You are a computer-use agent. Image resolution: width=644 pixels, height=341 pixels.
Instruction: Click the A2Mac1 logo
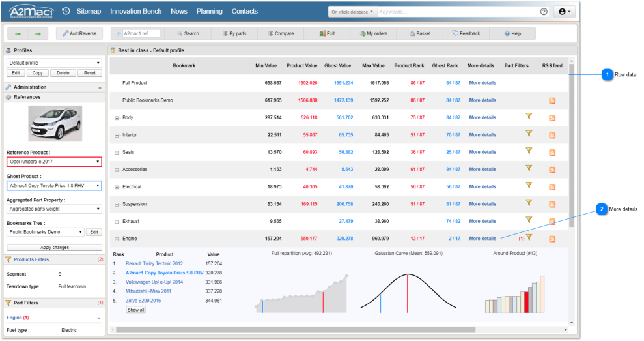point(31,12)
